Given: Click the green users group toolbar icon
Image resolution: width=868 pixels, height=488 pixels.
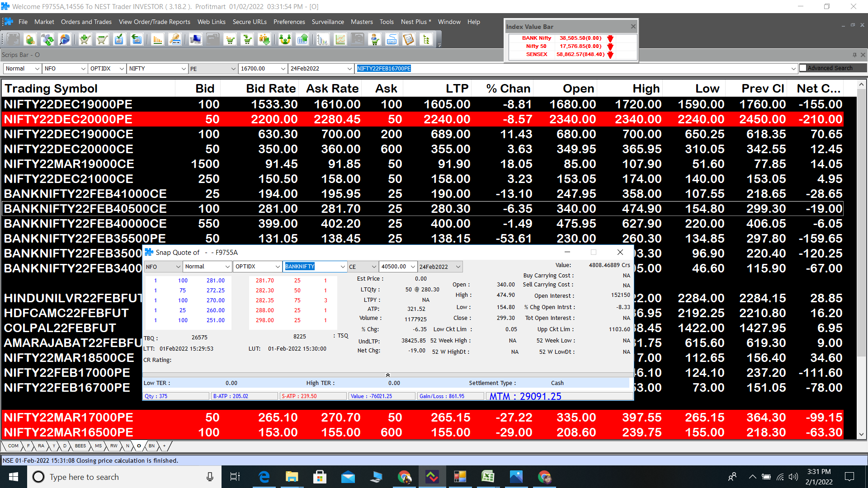Looking at the screenshot, I should pyautogui.click(x=285, y=40).
